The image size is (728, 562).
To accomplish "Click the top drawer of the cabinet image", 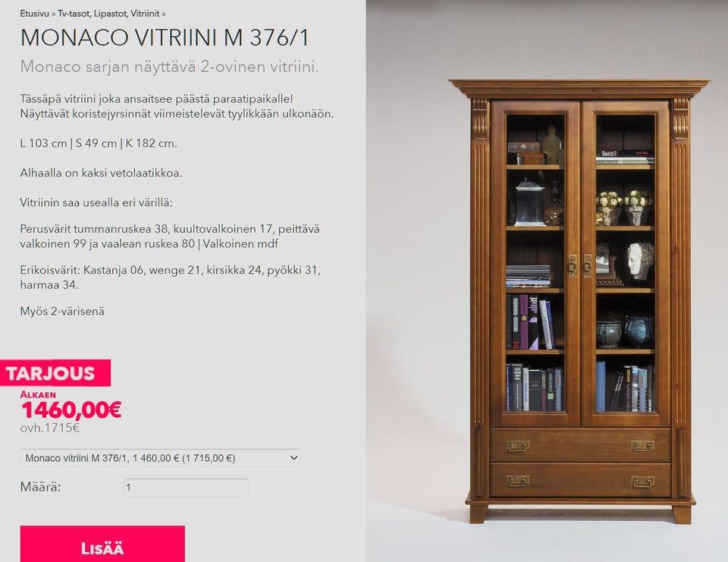I will (x=580, y=445).
